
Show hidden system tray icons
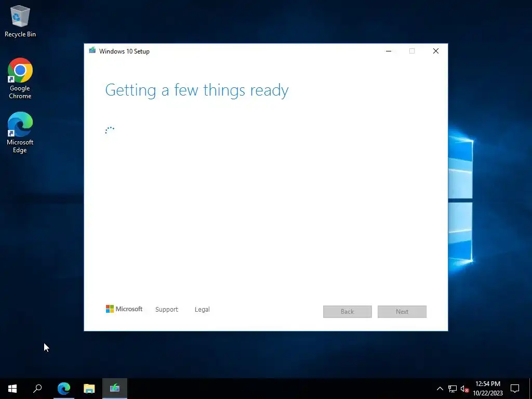(440, 389)
